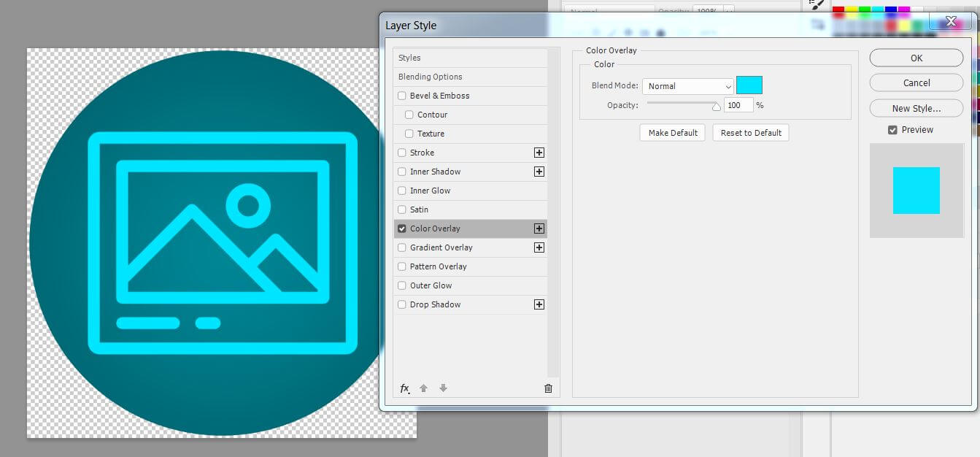This screenshot has width=980, height=457.
Task: Add another Drop Shadow with plus icon
Action: click(539, 304)
